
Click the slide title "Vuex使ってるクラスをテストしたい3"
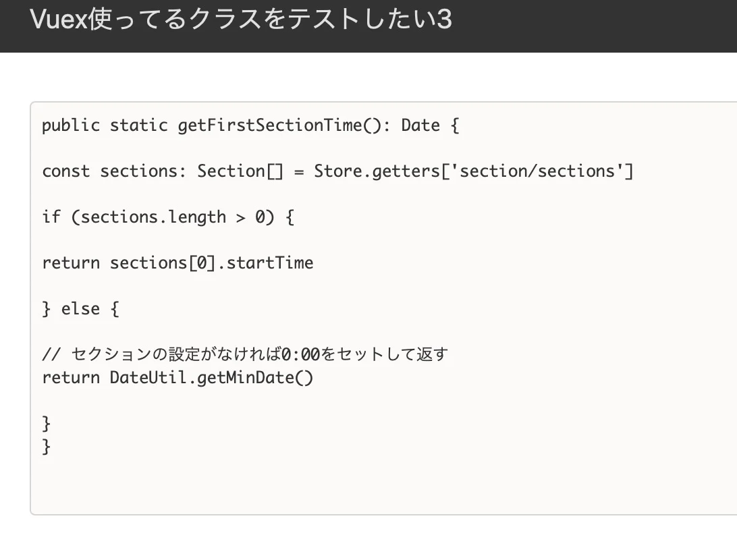coord(241,20)
